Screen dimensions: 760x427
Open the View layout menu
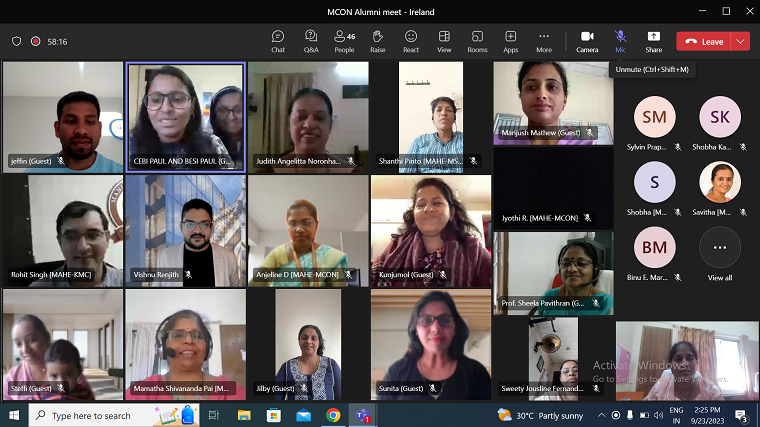coord(444,40)
